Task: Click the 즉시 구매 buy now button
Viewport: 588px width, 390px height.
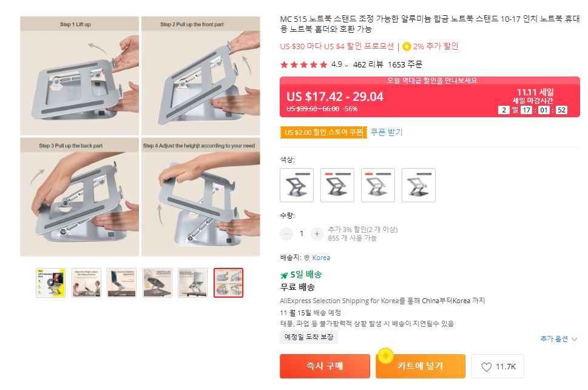Action: tap(325, 366)
